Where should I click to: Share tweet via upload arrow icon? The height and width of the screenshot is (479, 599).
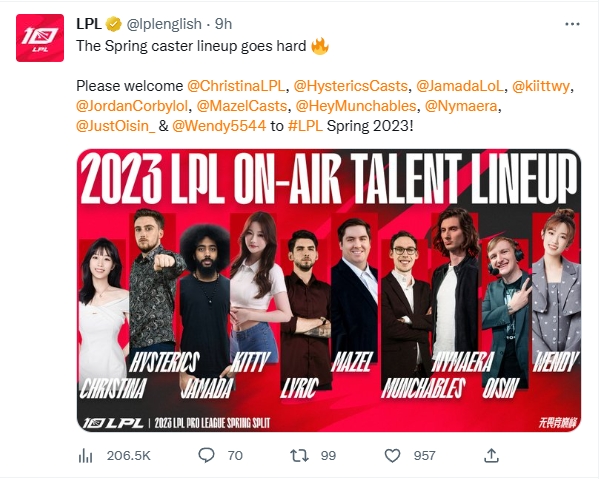(491, 455)
